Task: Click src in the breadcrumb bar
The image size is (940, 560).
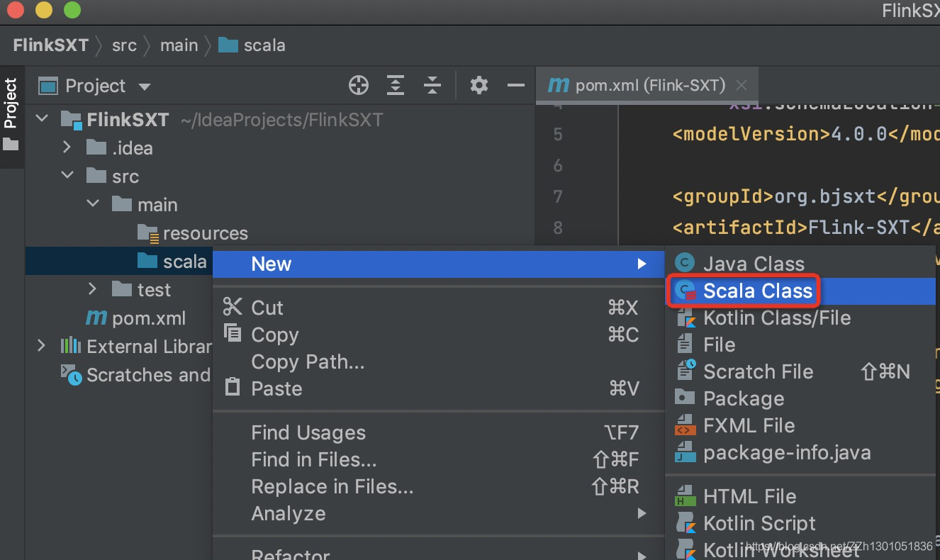Action: [x=124, y=45]
